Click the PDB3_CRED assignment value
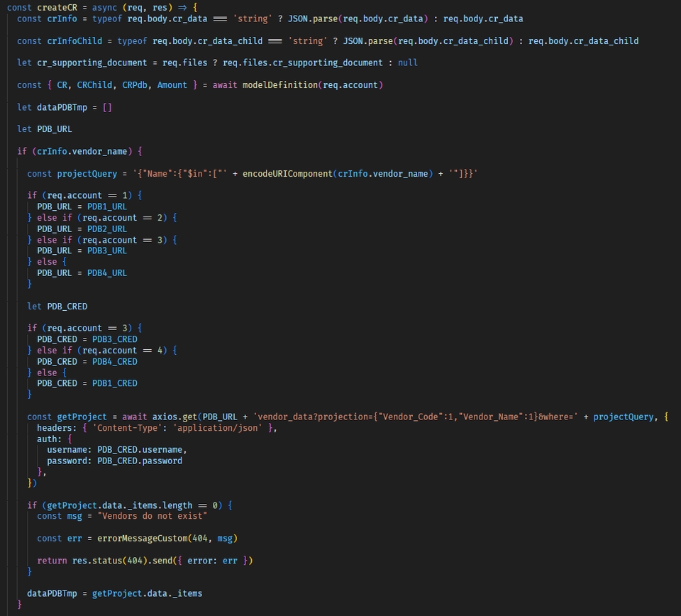681x616 pixels. pos(115,339)
